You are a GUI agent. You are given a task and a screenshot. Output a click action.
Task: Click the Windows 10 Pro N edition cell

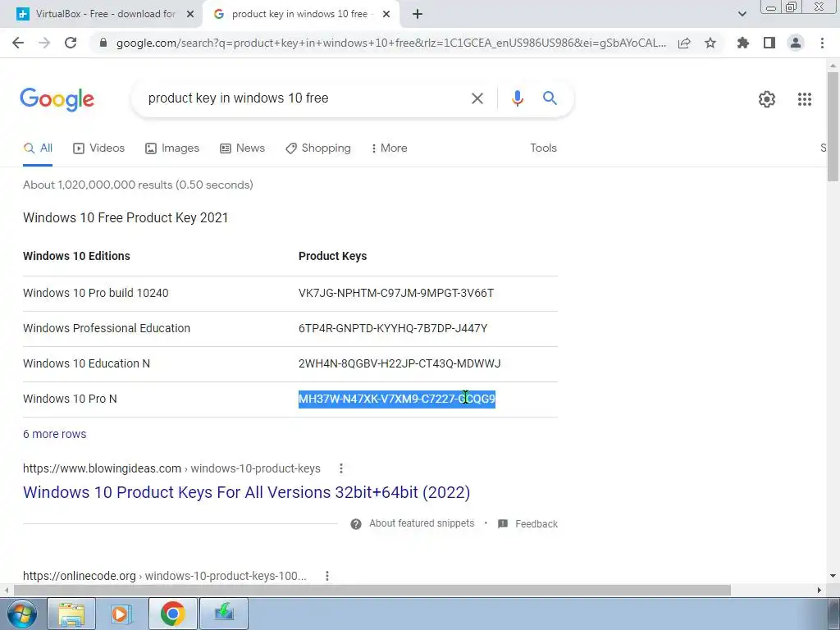click(70, 399)
